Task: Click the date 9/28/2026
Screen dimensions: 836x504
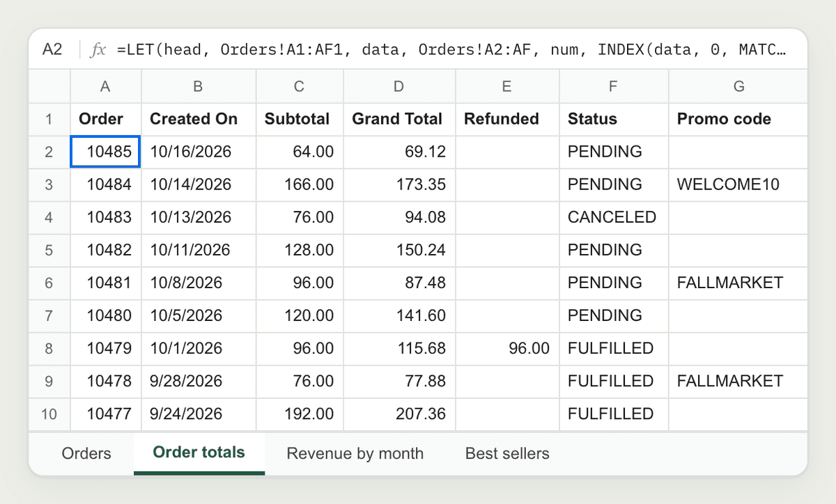Action: click(199, 381)
